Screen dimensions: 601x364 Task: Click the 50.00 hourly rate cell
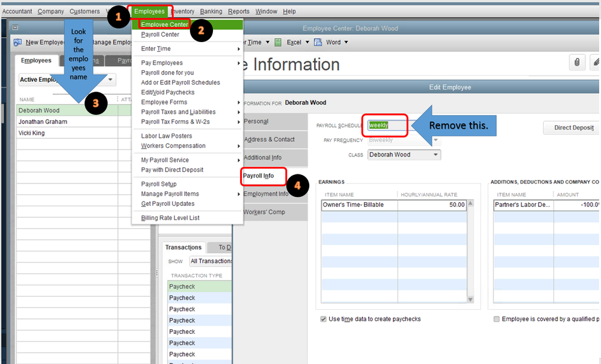(432, 205)
